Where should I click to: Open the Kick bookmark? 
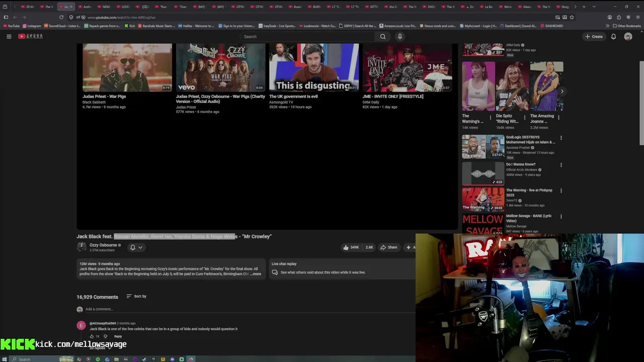pos(129,26)
